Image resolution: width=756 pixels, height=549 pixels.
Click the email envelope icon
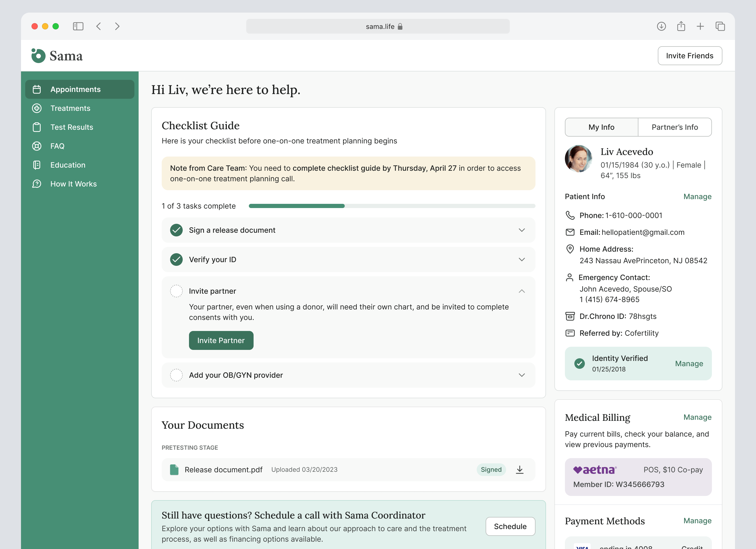click(570, 232)
